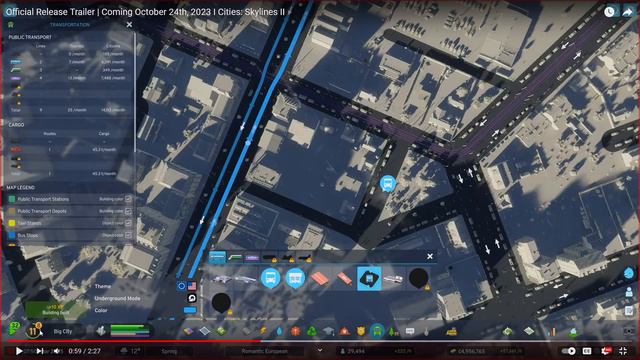This screenshot has height=360, width=640.
Task: Click the 'Bus Stops' legend label
Action: pos(28,235)
